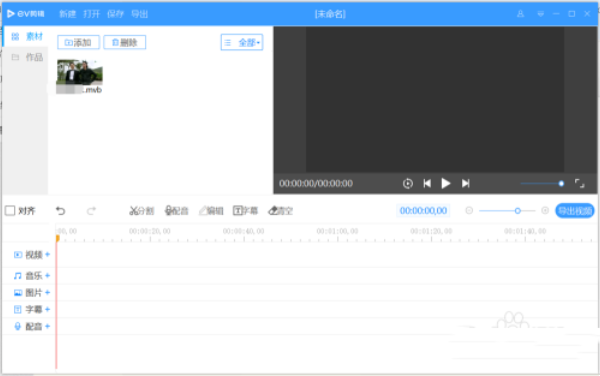The height and width of the screenshot is (376, 600).
Task: Click the orange playhead marker
Action: [57, 238]
